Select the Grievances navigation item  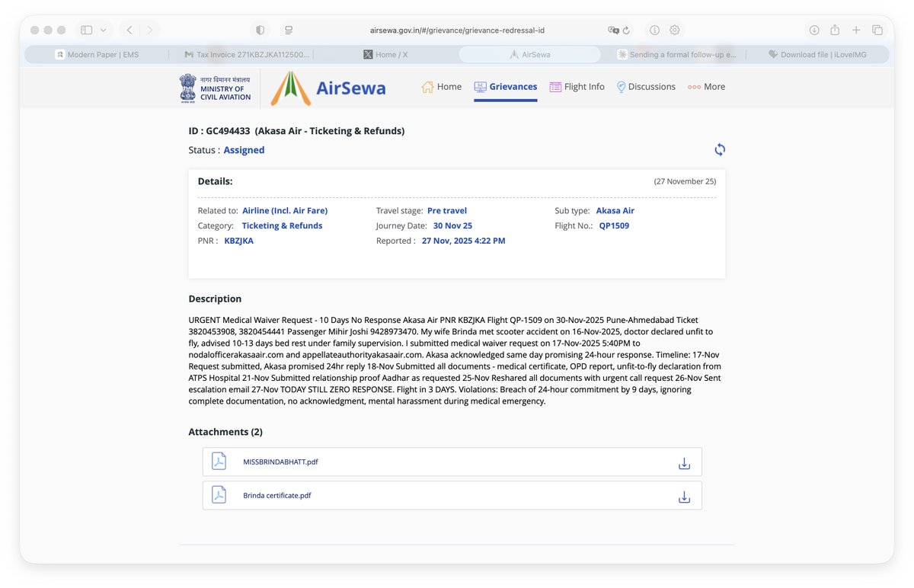[x=506, y=87]
